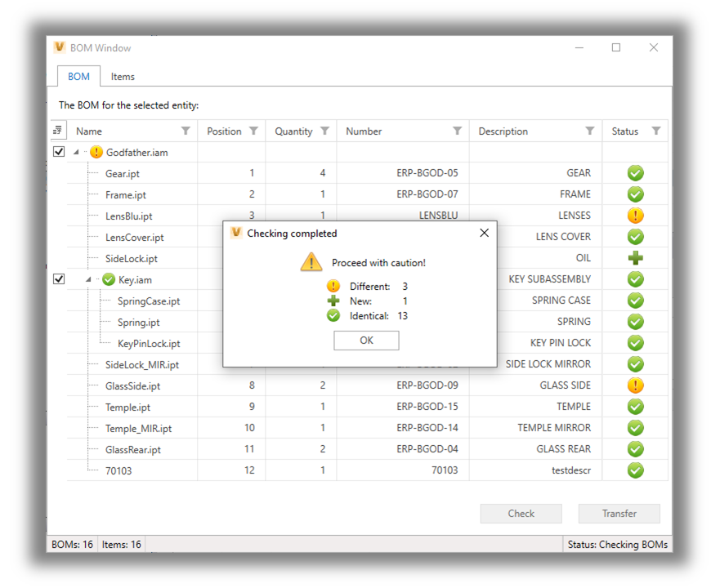Click the expand/collapse all icon in Name header
720x588 pixels.
(x=57, y=131)
